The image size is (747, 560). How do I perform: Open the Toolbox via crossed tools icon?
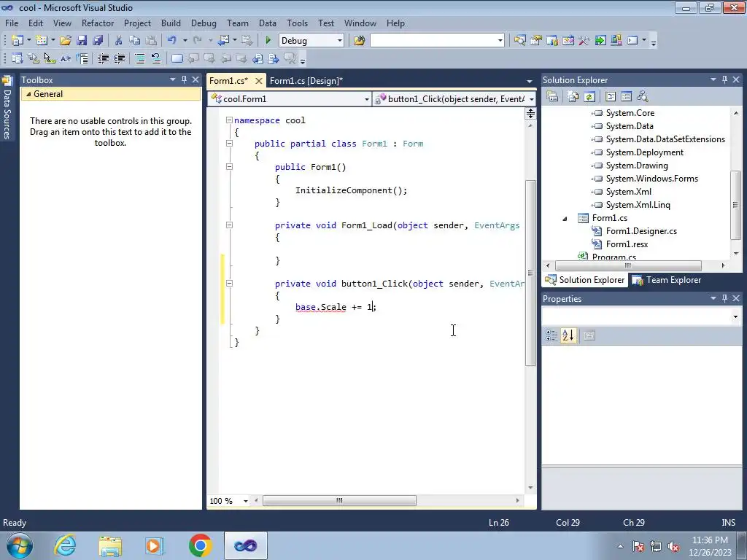pos(584,41)
